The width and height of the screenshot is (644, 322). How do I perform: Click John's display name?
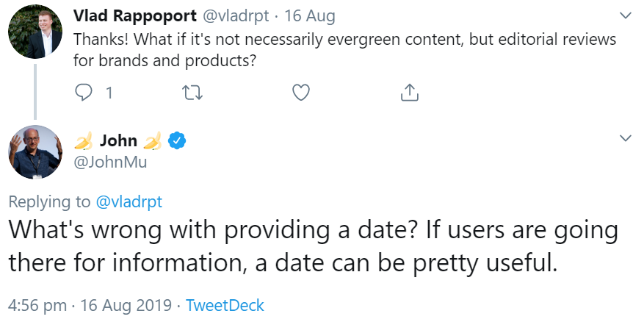coord(119,140)
